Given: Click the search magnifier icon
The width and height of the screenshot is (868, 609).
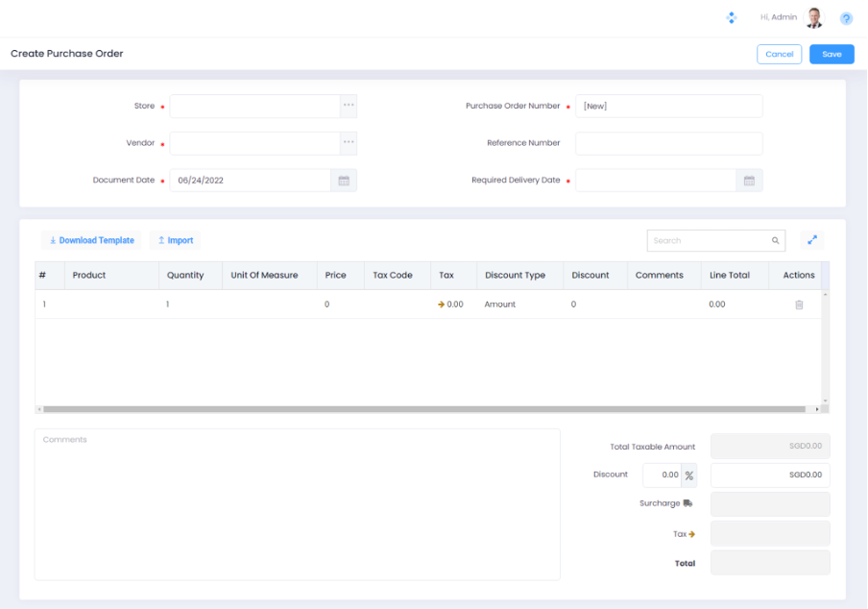Looking at the screenshot, I should coord(775,241).
